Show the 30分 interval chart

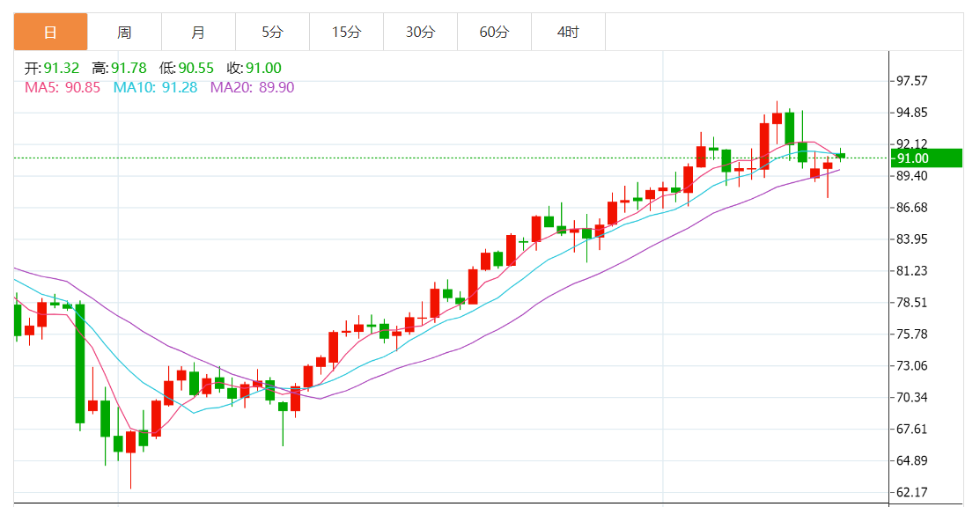[x=420, y=33]
